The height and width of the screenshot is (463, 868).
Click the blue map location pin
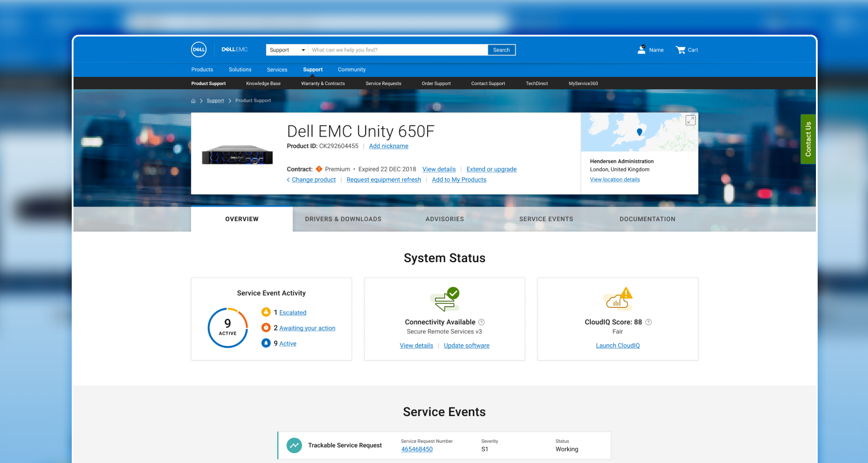639,132
